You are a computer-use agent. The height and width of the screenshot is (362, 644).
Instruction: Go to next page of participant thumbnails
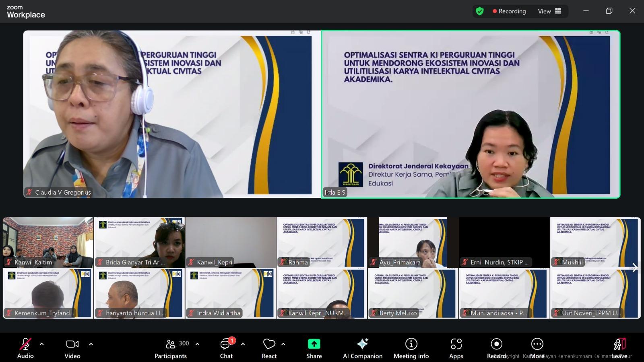tap(634, 268)
